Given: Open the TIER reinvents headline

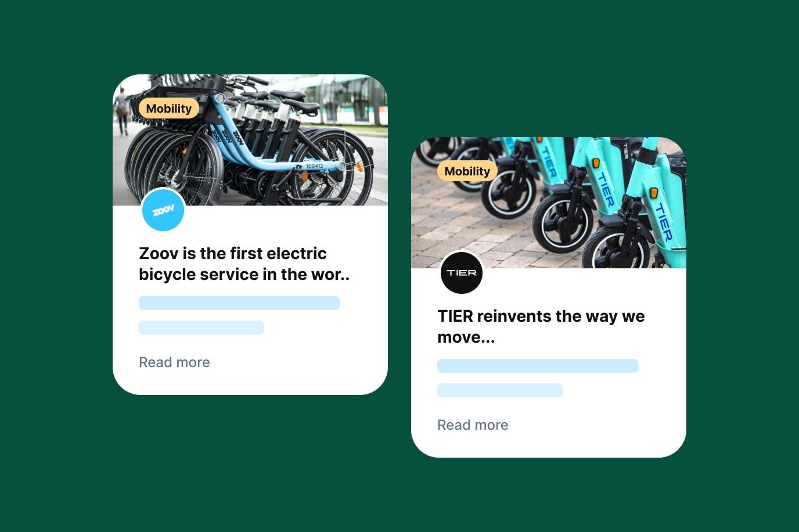Looking at the screenshot, I should coord(541,326).
